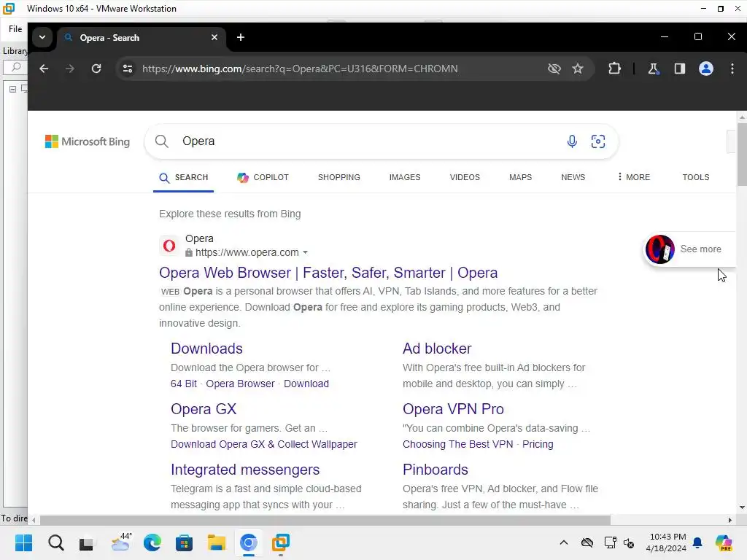The height and width of the screenshot is (560, 747).
Task: Start voice search with microphone icon
Action: (x=572, y=141)
